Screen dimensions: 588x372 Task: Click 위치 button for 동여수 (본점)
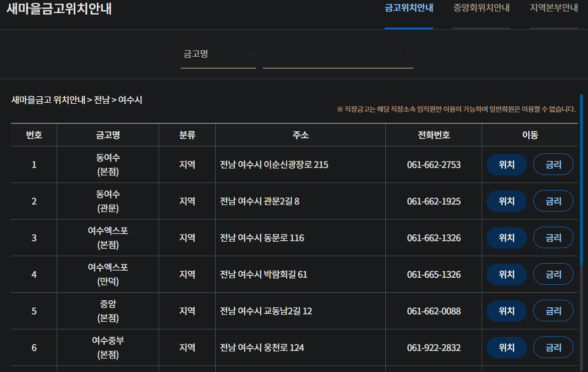(507, 164)
